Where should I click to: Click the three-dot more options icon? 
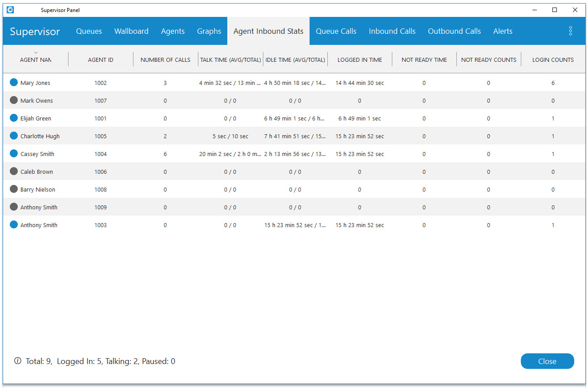[570, 31]
